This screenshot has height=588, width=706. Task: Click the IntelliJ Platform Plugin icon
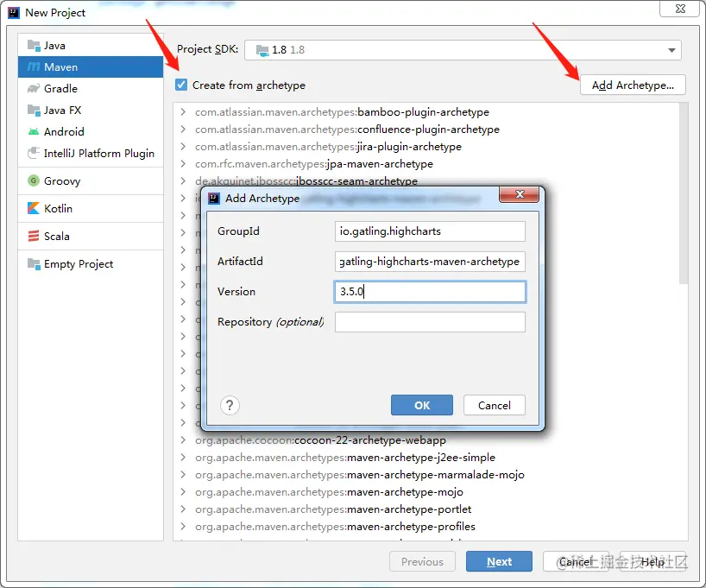[34, 153]
